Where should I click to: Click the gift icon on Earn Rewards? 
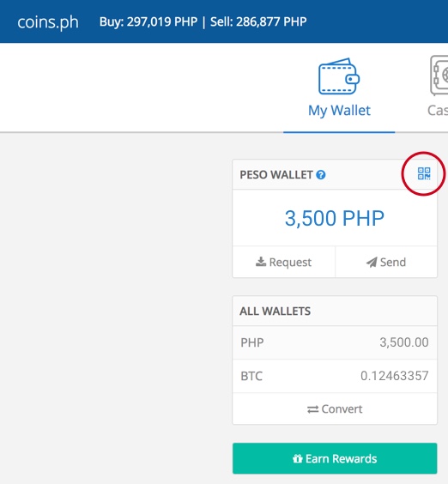(298, 459)
